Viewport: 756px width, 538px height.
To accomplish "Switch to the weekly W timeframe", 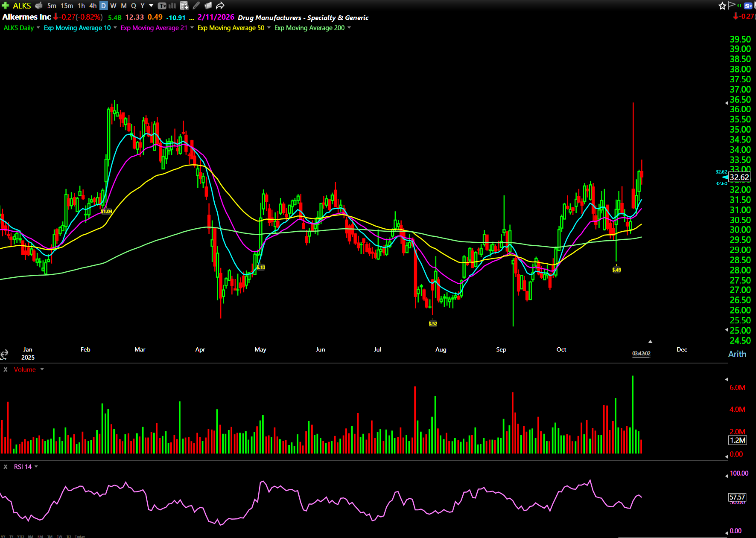I will click(113, 6).
